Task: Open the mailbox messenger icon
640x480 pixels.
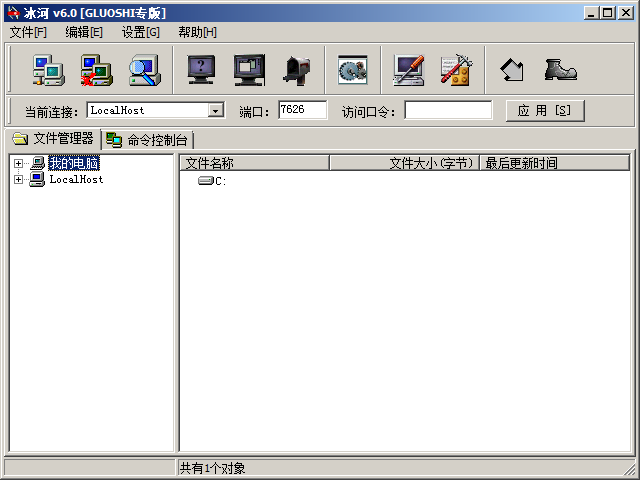Action: point(297,70)
